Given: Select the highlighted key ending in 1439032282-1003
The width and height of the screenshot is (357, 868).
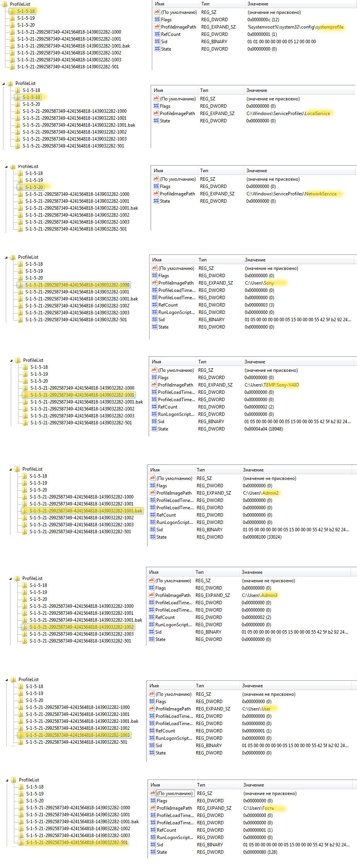Looking at the screenshot, I should pyautogui.click(x=78, y=735).
